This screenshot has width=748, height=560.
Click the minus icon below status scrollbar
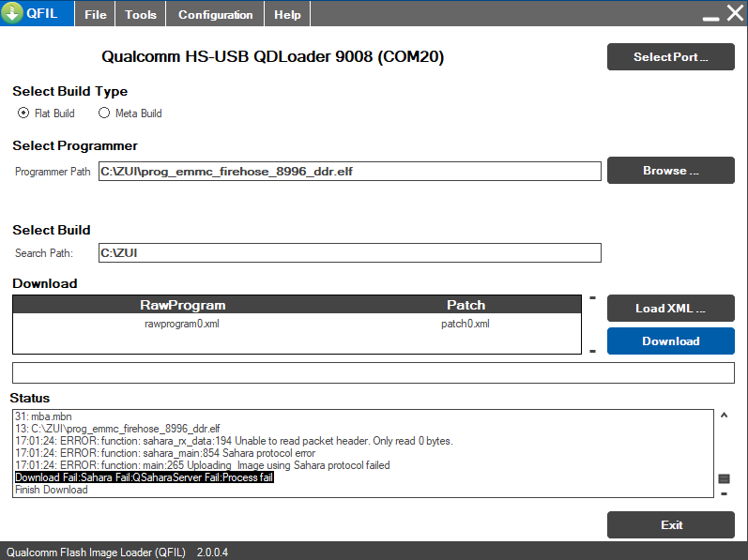[724, 493]
